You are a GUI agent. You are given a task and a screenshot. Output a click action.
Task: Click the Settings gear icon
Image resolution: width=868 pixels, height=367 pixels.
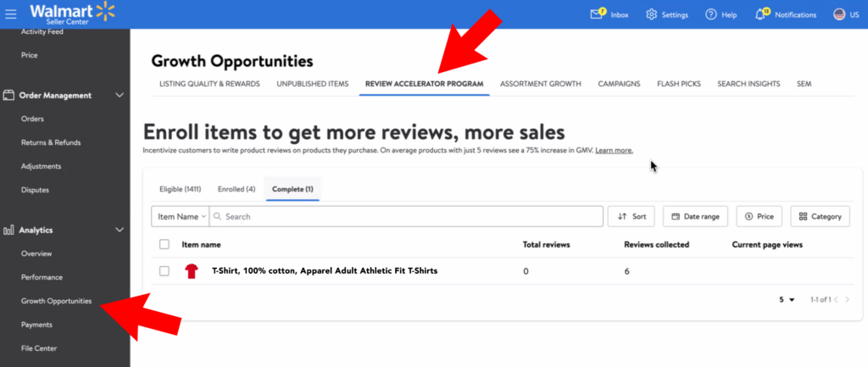pyautogui.click(x=652, y=14)
